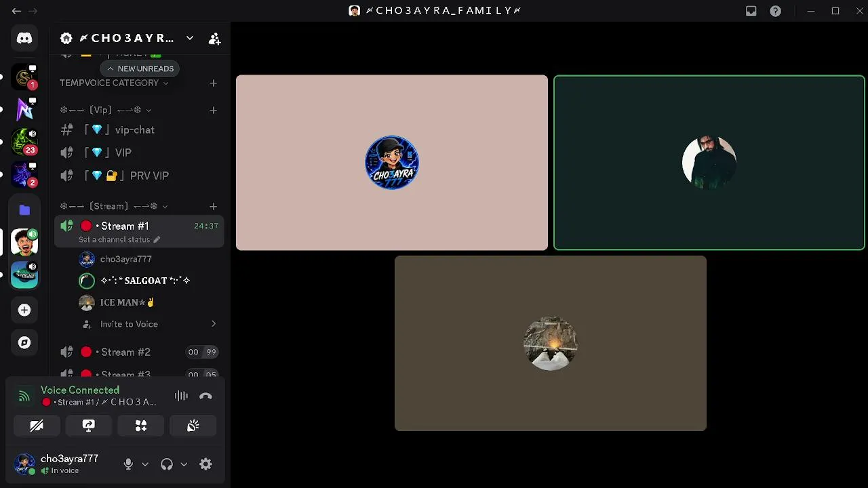Image resolution: width=868 pixels, height=488 pixels.
Task: Open the Discover servers compass icon
Action: tap(24, 342)
